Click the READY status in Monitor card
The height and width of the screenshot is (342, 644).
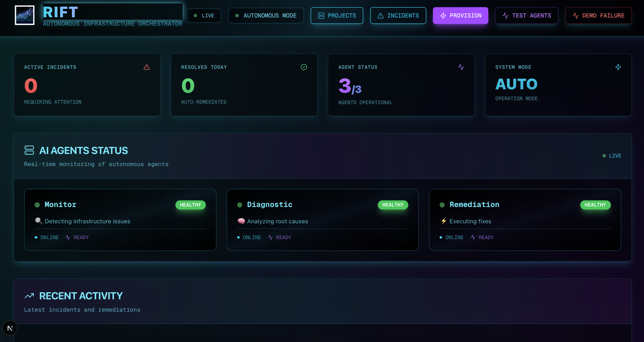81,237
